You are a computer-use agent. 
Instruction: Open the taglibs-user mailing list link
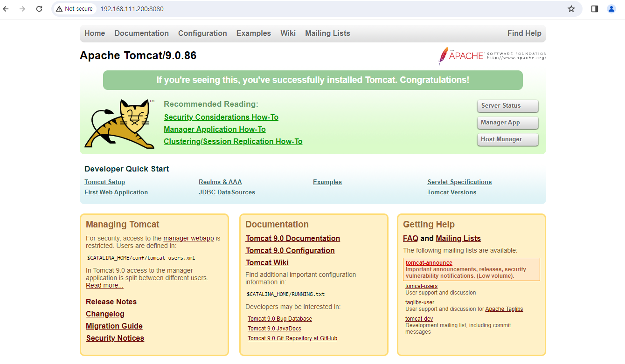pos(420,302)
